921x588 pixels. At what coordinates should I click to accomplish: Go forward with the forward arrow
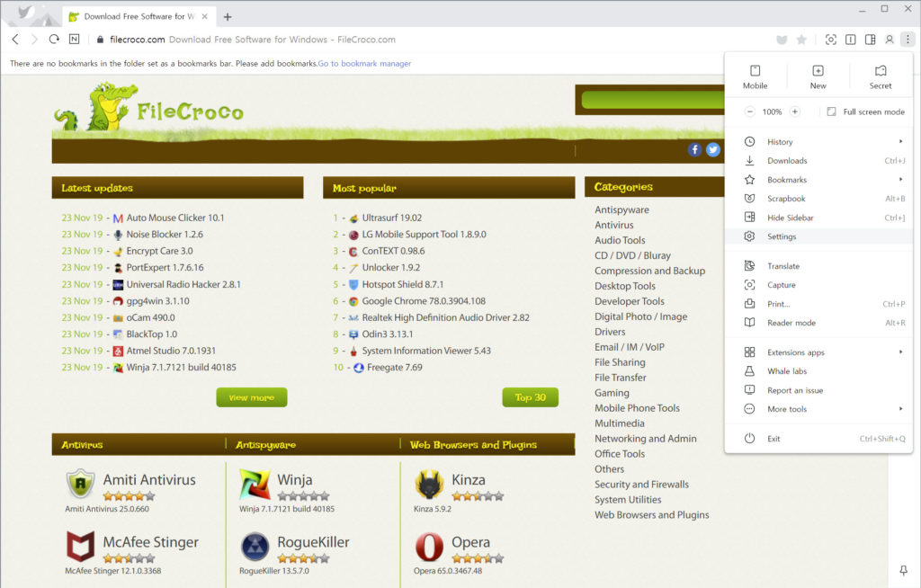click(x=34, y=40)
